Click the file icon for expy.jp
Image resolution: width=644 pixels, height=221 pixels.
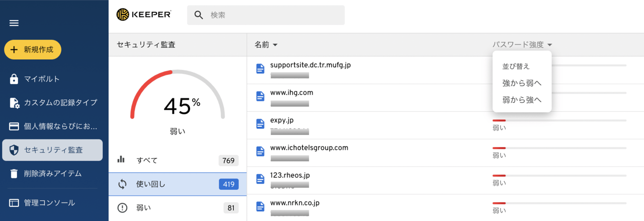click(x=260, y=124)
